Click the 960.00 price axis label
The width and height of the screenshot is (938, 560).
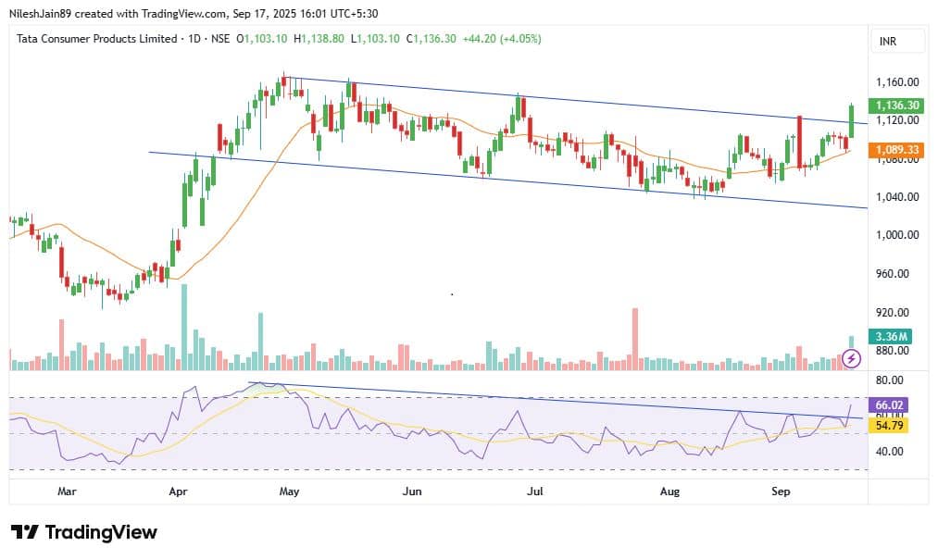pyautogui.click(x=893, y=274)
